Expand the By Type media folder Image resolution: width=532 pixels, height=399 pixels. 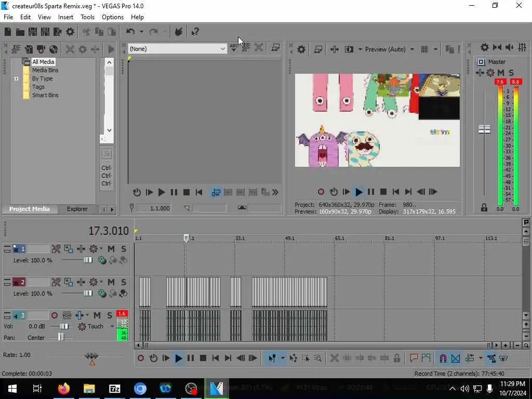point(16,79)
